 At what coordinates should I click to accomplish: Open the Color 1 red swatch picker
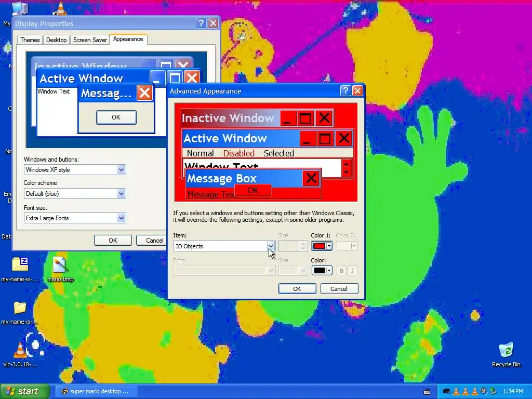[x=322, y=246]
